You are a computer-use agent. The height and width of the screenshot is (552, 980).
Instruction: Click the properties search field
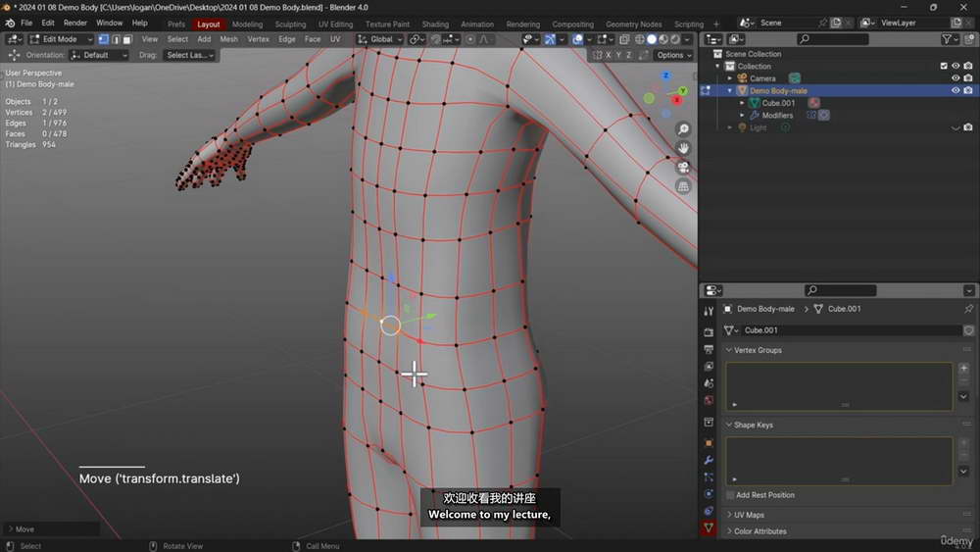coord(840,290)
